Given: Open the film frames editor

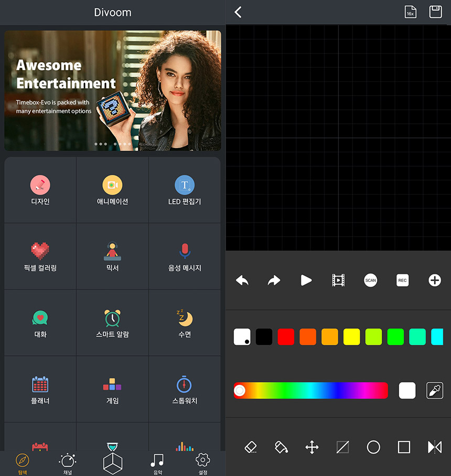Looking at the screenshot, I should pyautogui.click(x=338, y=280).
